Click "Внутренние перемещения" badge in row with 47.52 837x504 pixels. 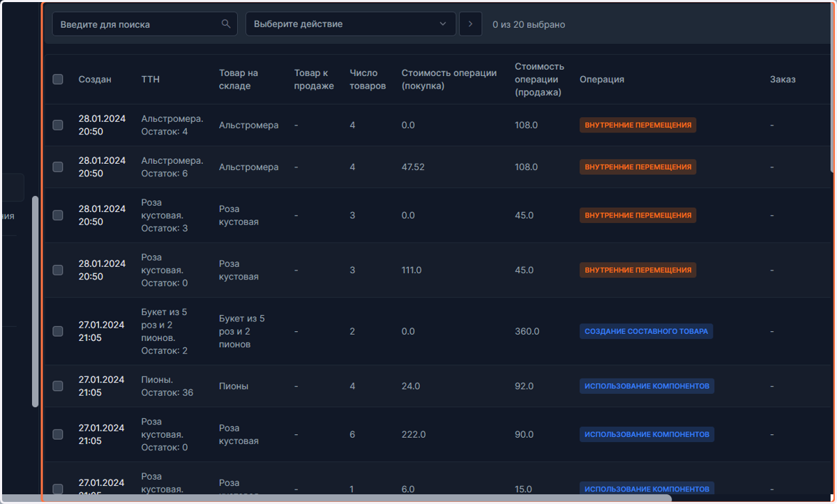tap(638, 167)
